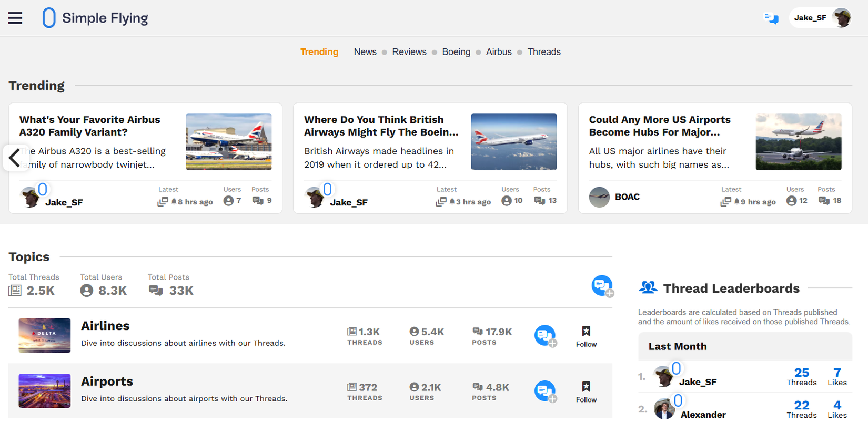
Task: Open Jake_SF profile avatar in header
Action: click(842, 18)
